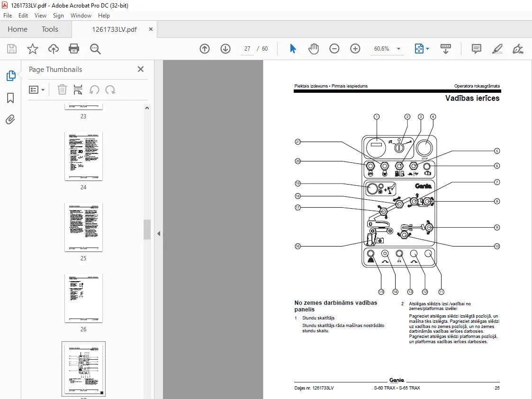The width and height of the screenshot is (532, 399).
Task: Click the 'Stundu skaitītājs' list item text
Action: pyautogui.click(x=318, y=318)
